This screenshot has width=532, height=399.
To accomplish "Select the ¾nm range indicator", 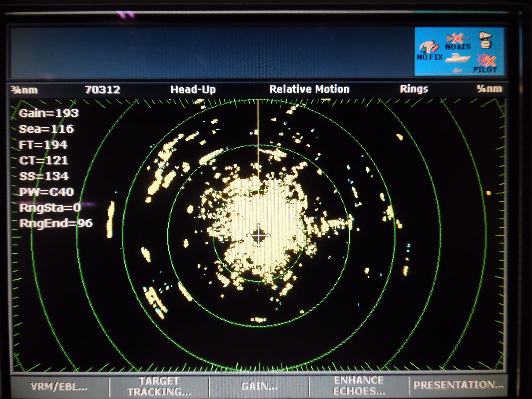I will [25, 90].
